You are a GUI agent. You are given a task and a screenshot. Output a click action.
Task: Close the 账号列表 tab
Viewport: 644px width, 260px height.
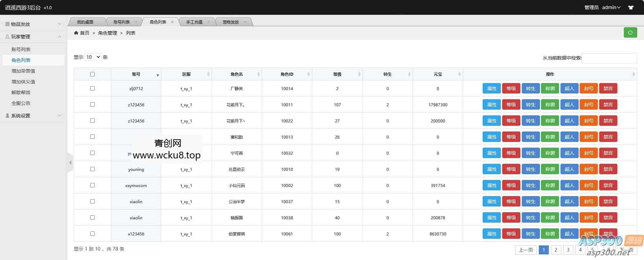coord(136,22)
